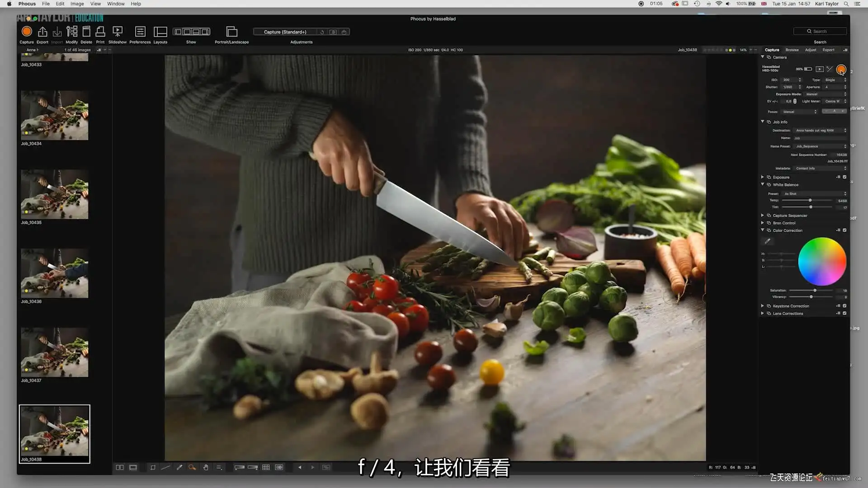
Task: Select the crop tool in bottom toolbar
Action: (153, 468)
